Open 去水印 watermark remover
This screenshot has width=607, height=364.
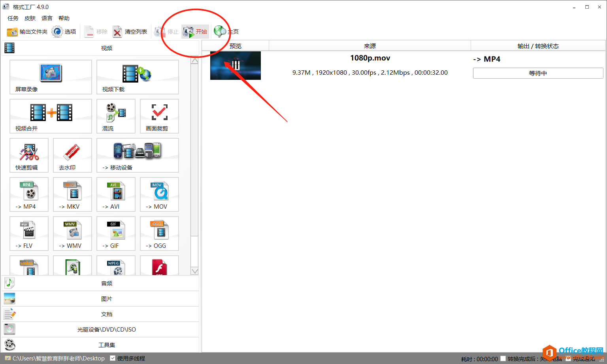[72, 155]
